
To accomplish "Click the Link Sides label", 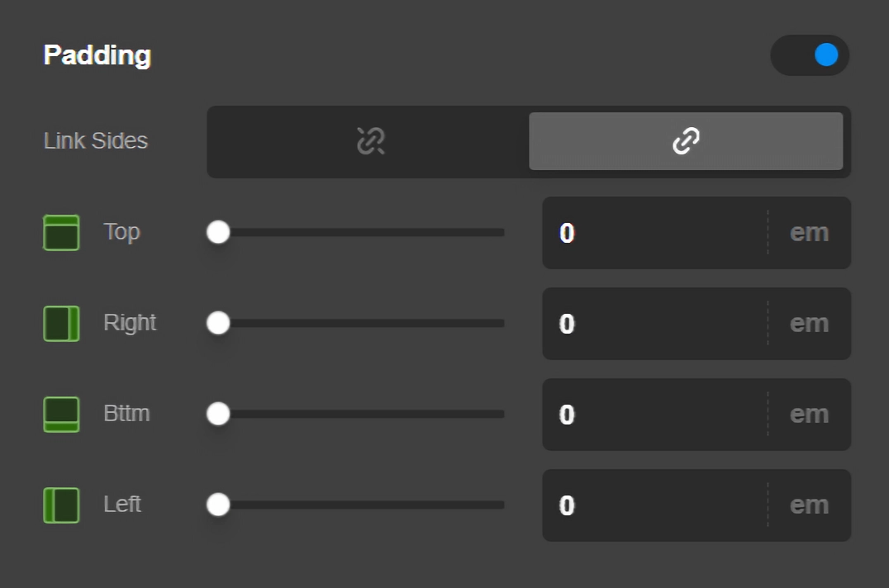I will (96, 141).
